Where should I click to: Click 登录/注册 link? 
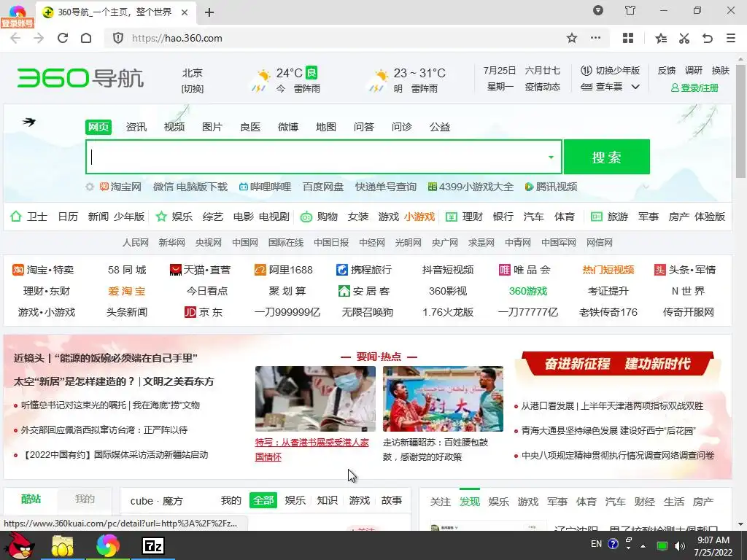694,87
